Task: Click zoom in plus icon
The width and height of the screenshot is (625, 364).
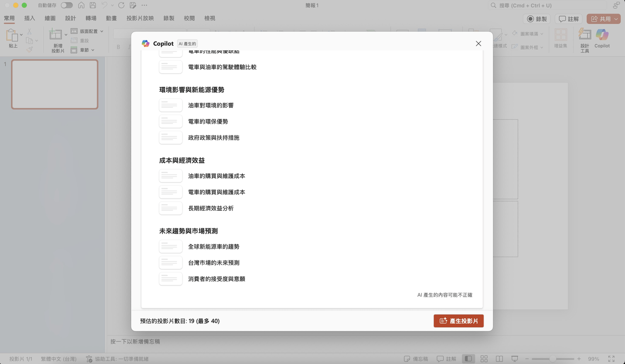Action: [579, 359]
